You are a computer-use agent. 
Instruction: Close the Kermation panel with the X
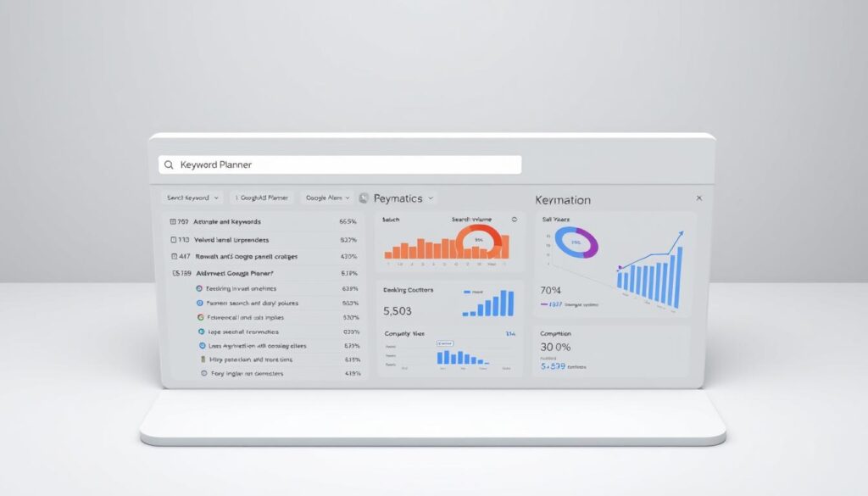(x=699, y=198)
